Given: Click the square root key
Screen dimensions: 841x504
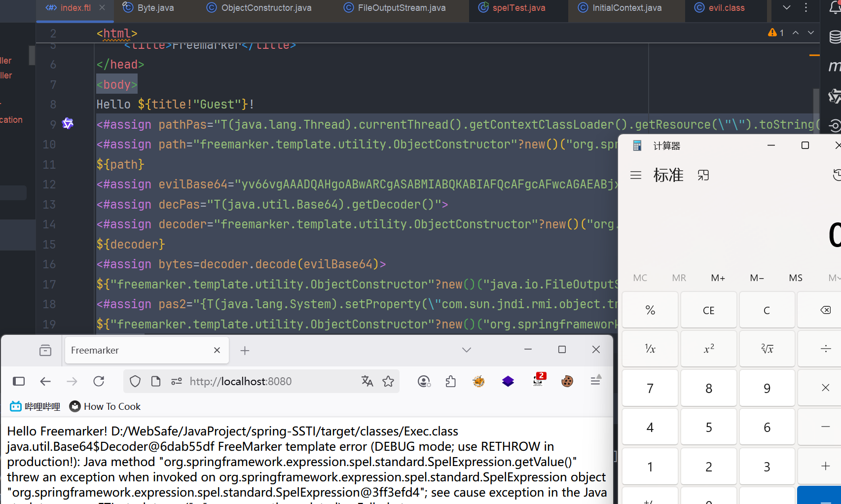Looking at the screenshot, I should click(x=767, y=349).
